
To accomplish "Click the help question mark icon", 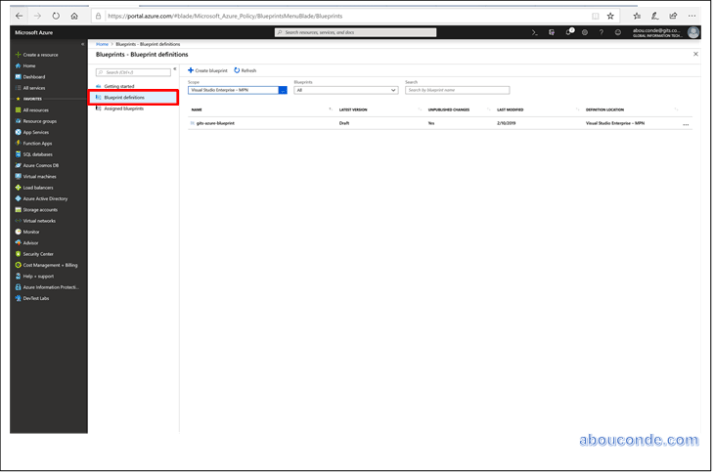I will click(x=601, y=32).
